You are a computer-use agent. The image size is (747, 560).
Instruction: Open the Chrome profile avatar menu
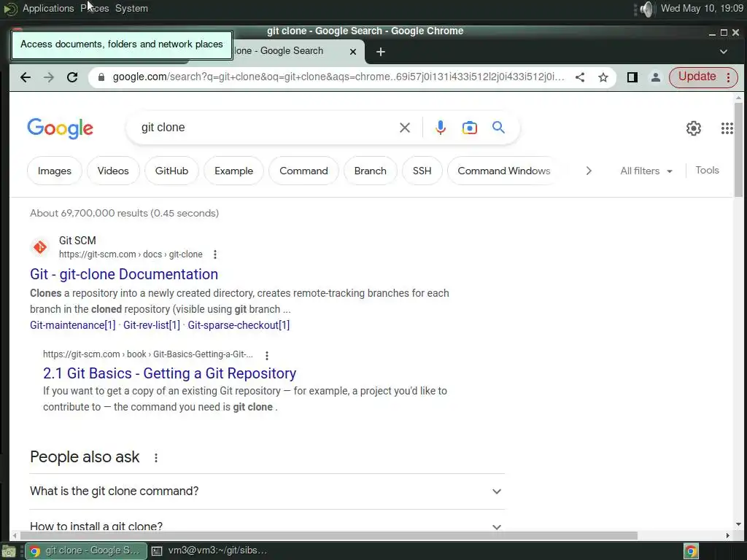coord(656,77)
